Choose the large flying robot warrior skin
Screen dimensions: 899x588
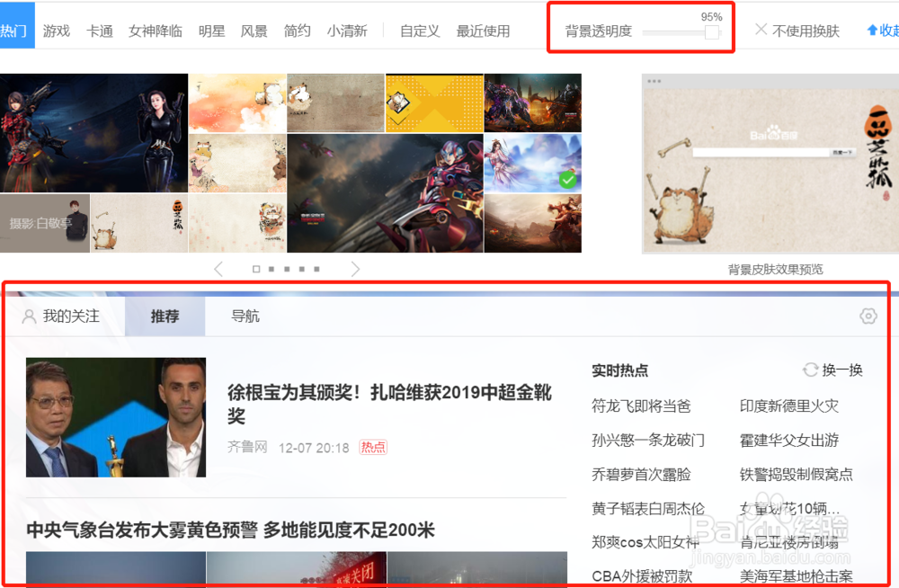click(x=386, y=193)
